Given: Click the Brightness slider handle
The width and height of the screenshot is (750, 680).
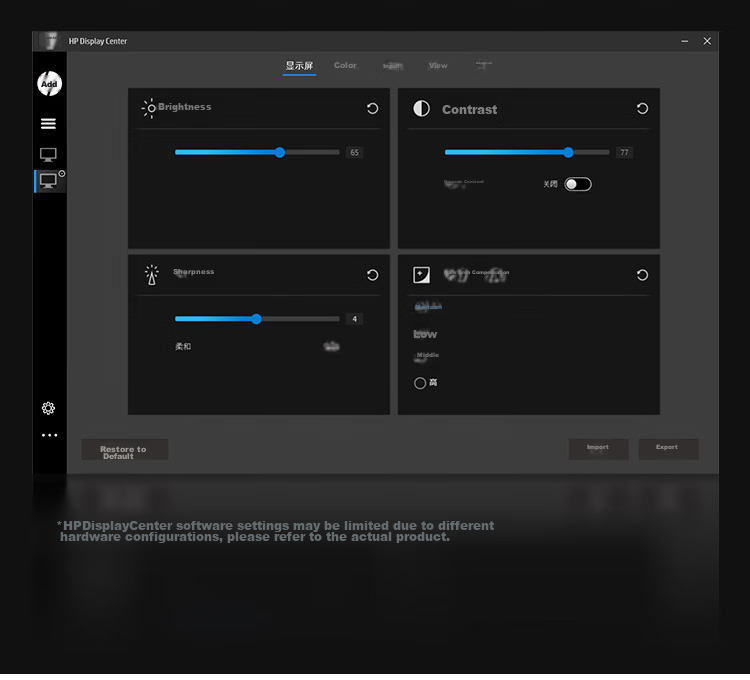Looking at the screenshot, I should [280, 154].
